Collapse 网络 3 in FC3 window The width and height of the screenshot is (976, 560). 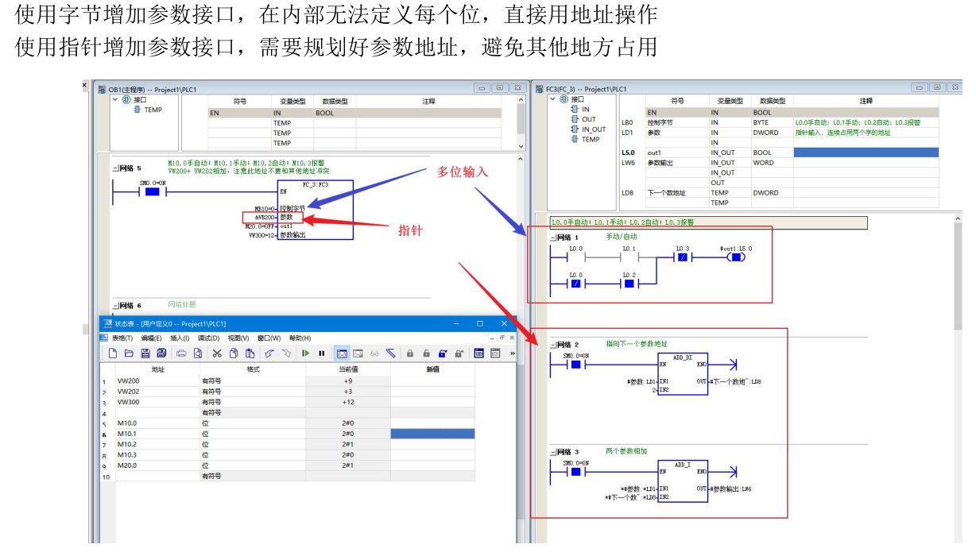pyautogui.click(x=552, y=452)
